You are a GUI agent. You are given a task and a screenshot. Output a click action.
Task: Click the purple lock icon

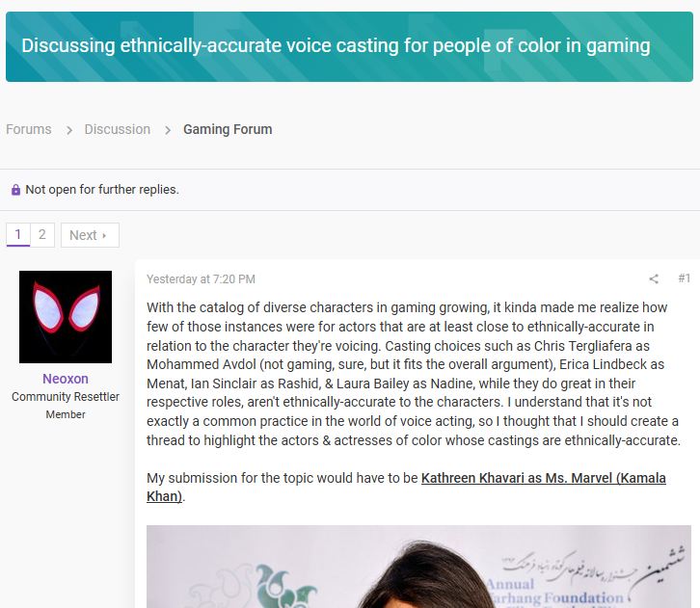tap(15, 190)
